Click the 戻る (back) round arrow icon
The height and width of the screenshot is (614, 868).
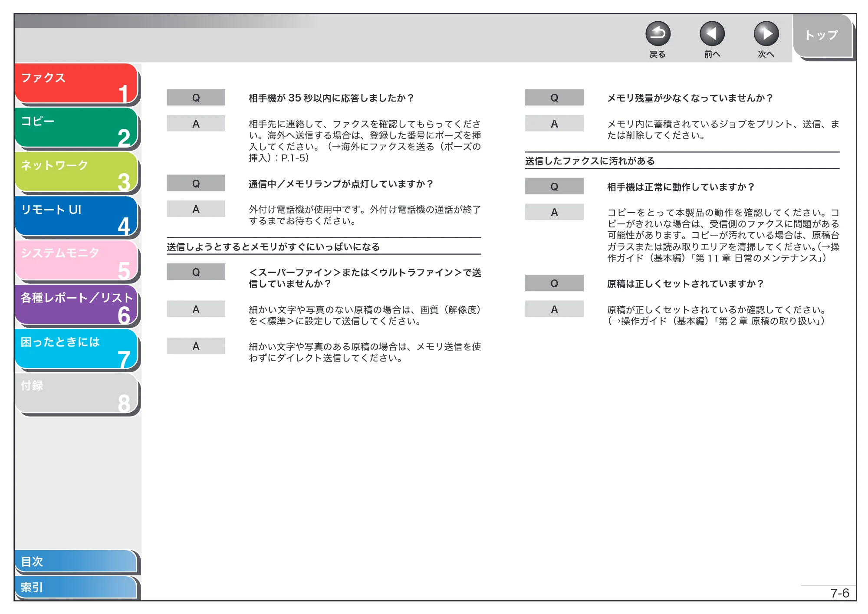(658, 34)
